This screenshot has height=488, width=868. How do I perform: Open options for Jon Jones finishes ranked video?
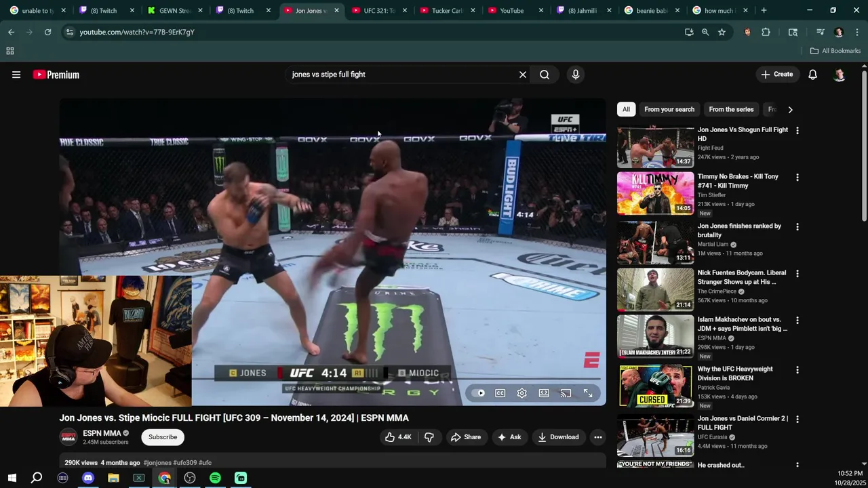[797, 226]
